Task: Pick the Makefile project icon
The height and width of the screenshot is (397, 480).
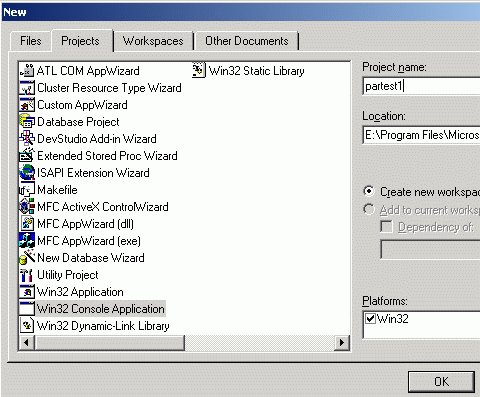Action: [x=27, y=190]
